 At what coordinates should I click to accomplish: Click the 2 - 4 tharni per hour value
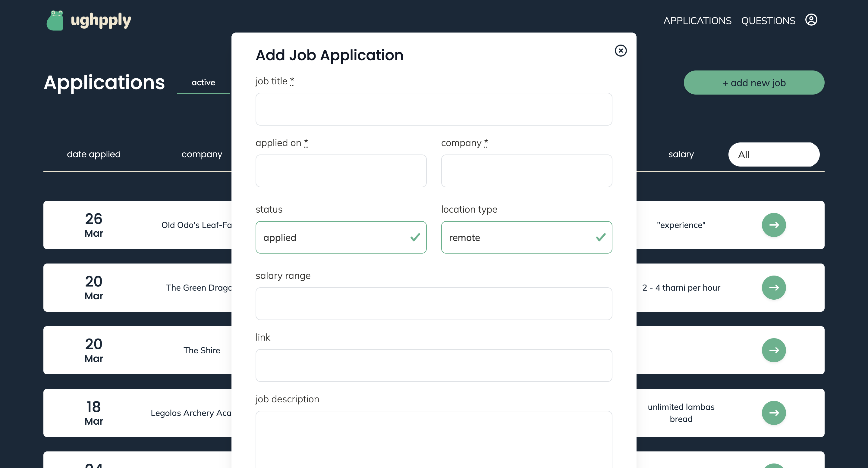pos(681,288)
